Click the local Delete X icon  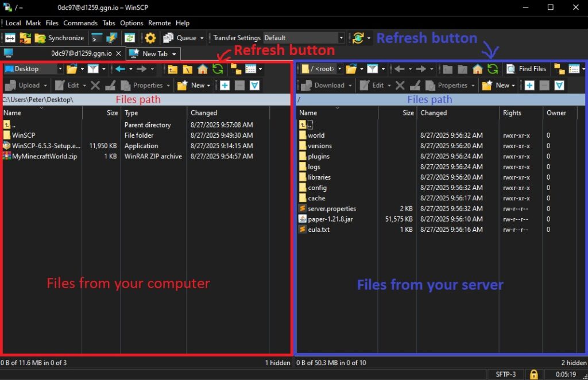click(95, 86)
